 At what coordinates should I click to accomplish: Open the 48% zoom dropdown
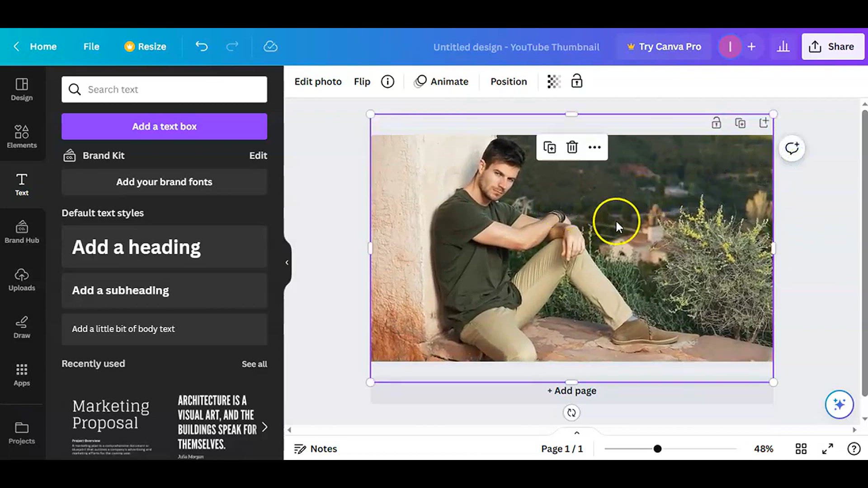click(x=763, y=449)
